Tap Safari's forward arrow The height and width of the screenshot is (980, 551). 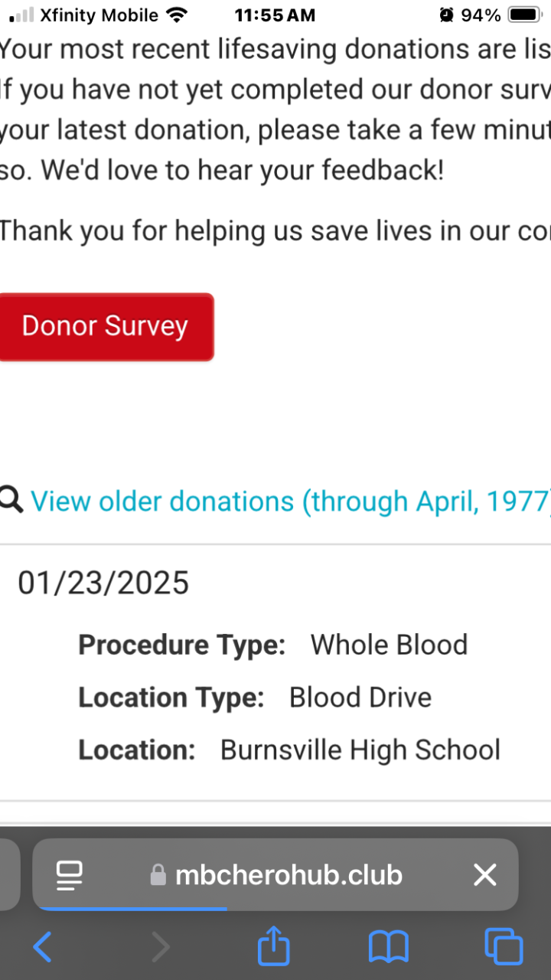[161, 948]
